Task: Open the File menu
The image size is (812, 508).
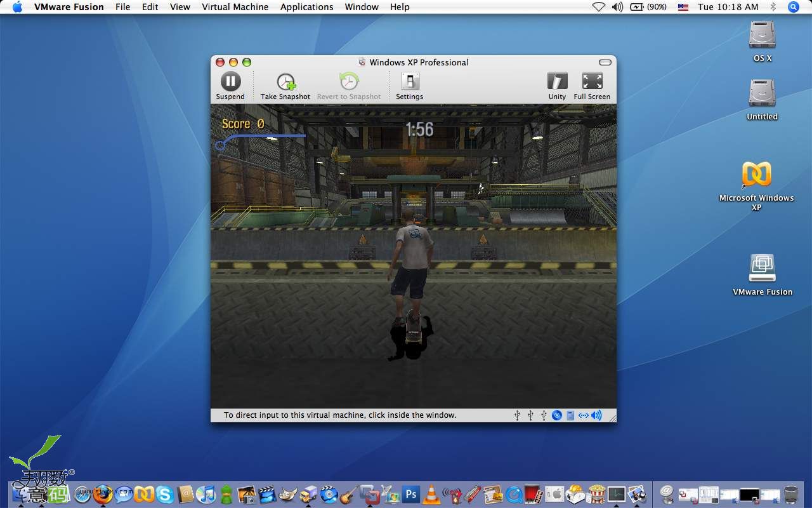Action: pos(123,7)
